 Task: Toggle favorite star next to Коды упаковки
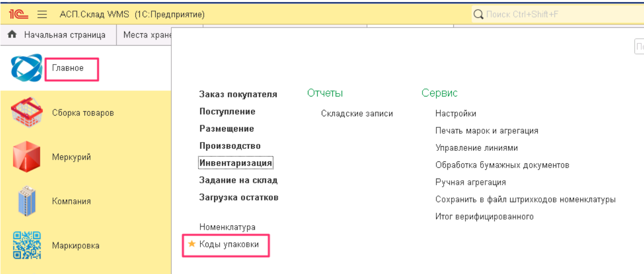[192, 244]
